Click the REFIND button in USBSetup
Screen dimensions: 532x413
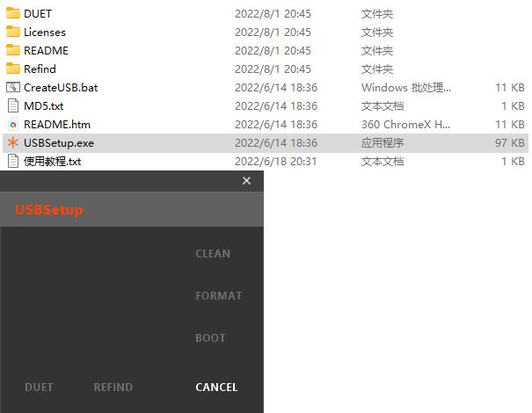(x=113, y=388)
